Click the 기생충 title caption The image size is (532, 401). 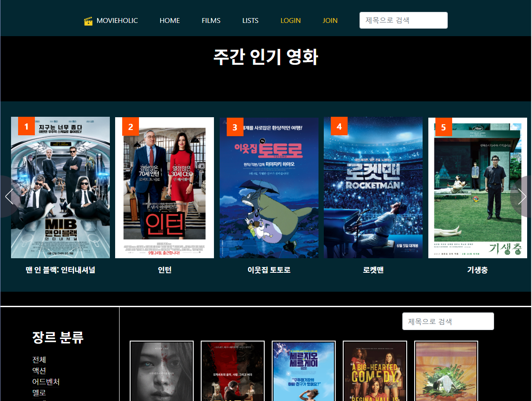(478, 270)
